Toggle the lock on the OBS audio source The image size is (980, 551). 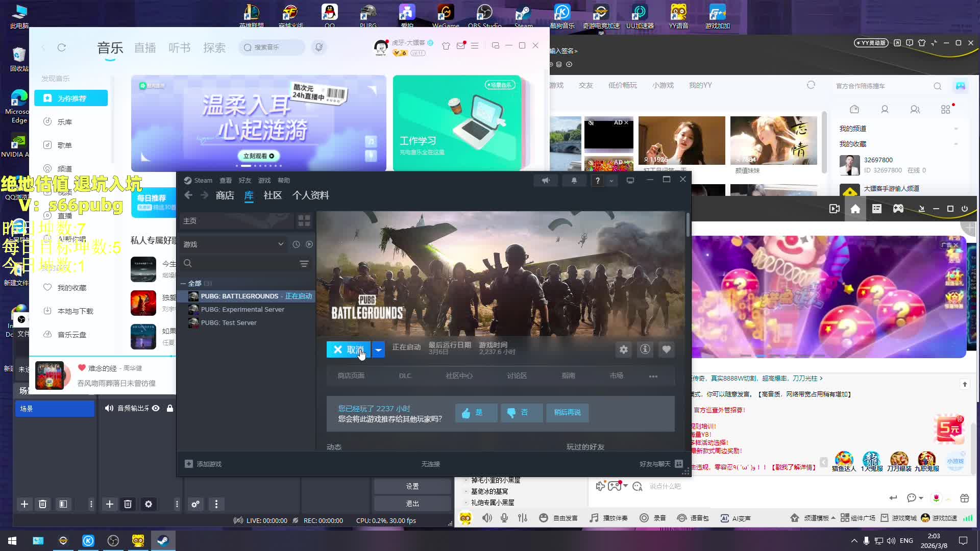click(x=170, y=408)
